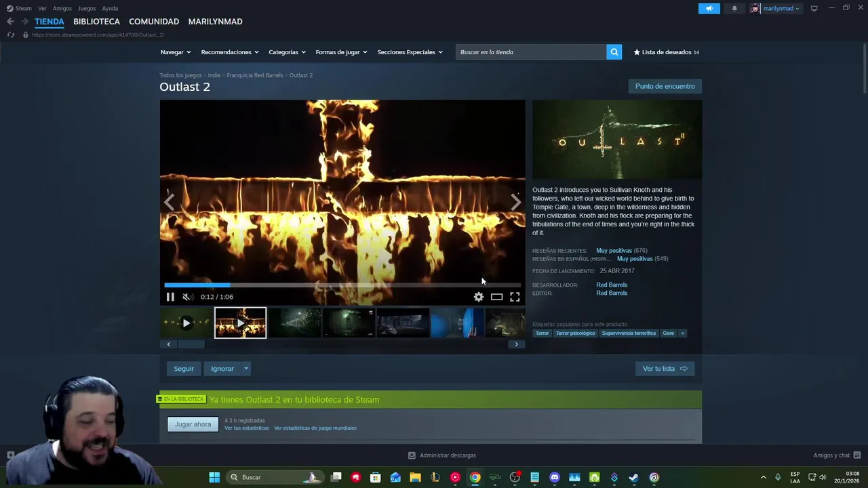Viewport: 868px width, 488px height.
Task: Open the Red Barrels developer link
Action: point(612,285)
